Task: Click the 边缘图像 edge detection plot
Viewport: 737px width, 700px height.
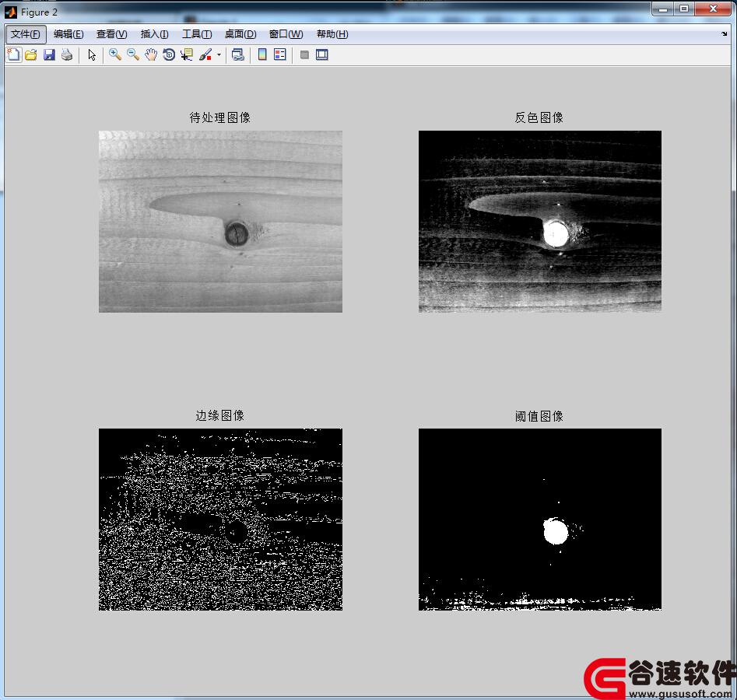Action: pos(220,520)
